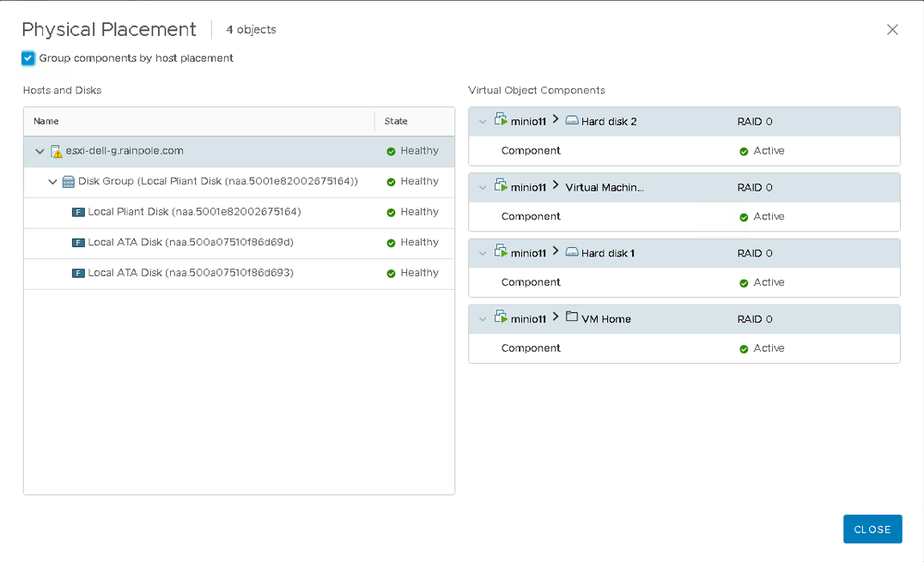Click the folder icon beside VM Home
The height and width of the screenshot is (562, 924).
[x=572, y=318]
